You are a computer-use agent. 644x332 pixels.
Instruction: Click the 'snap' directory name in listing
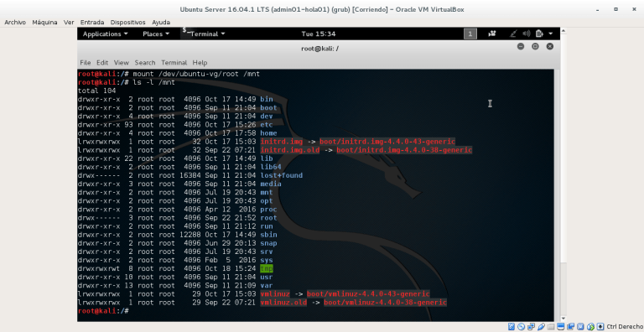[268, 243]
